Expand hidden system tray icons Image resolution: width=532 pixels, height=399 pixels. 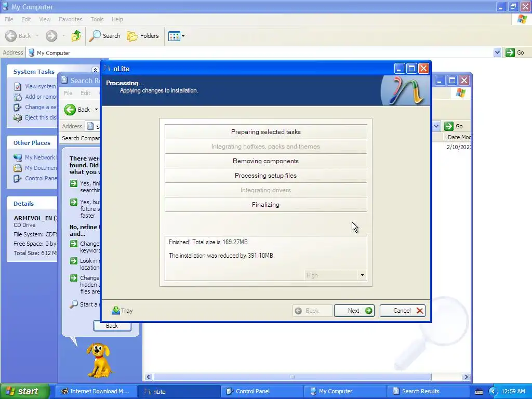(x=493, y=392)
